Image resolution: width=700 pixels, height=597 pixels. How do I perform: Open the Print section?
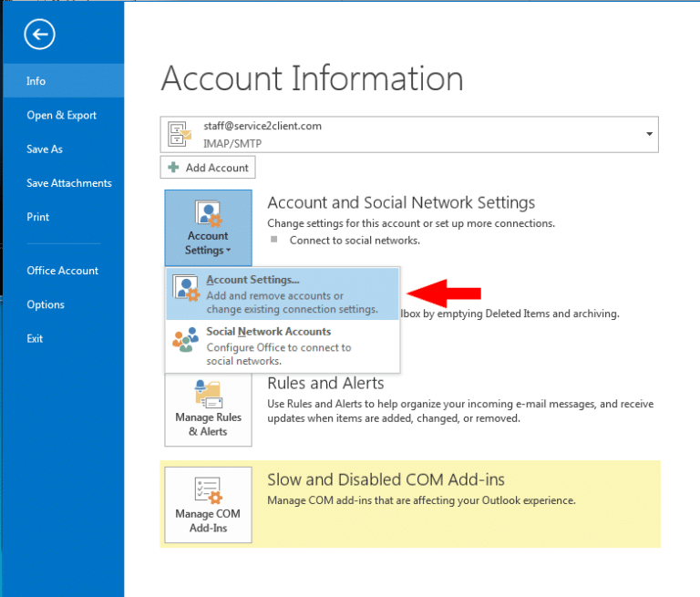(x=38, y=217)
